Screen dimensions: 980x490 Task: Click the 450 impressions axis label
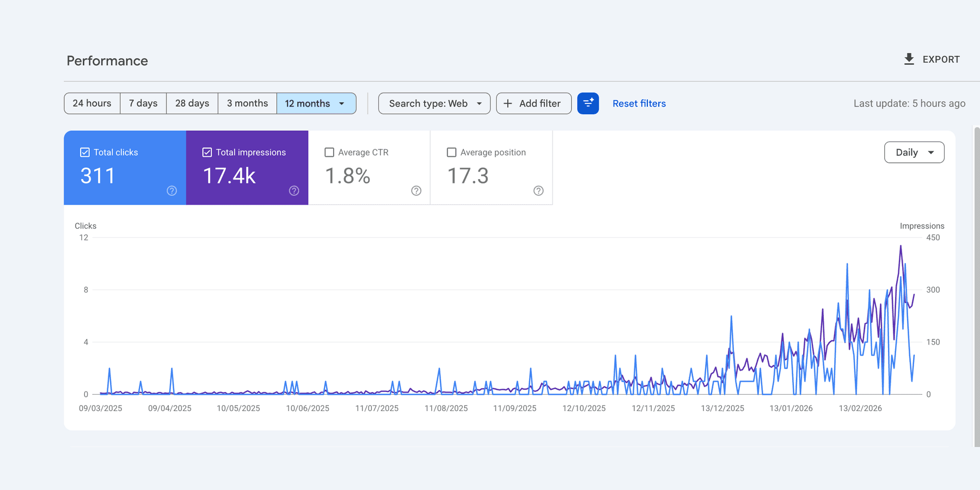(x=933, y=237)
